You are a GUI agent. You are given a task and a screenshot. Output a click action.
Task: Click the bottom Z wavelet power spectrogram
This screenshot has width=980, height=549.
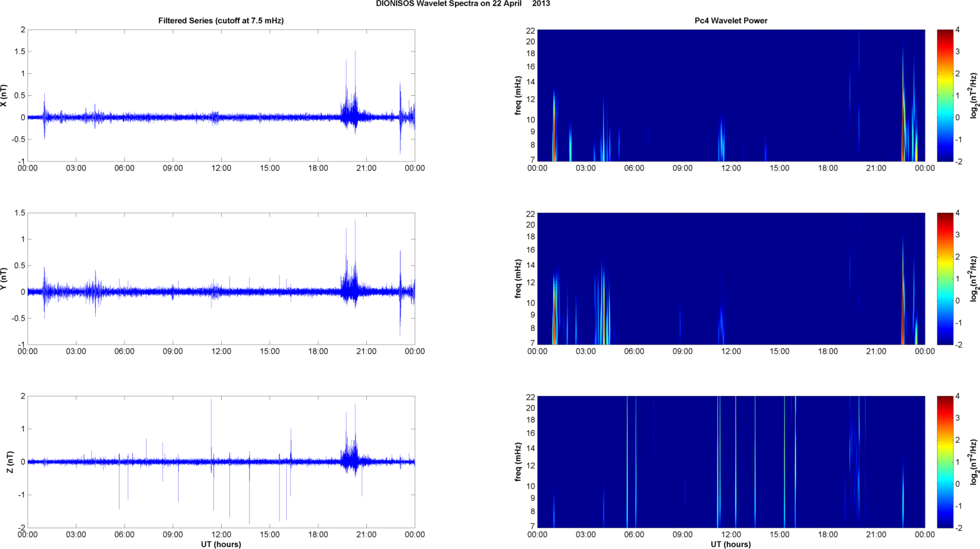pyautogui.click(x=731, y=462)
